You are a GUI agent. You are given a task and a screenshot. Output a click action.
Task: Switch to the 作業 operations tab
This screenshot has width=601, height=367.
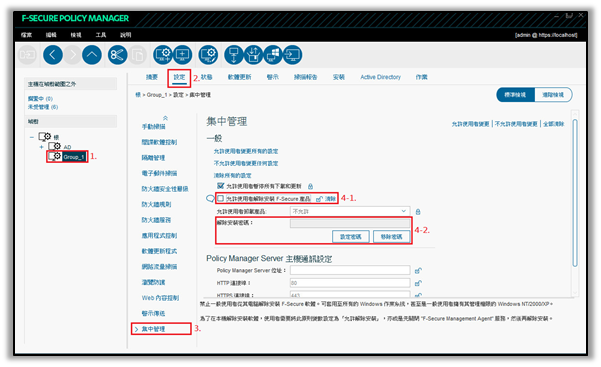(x=422, y=77)
